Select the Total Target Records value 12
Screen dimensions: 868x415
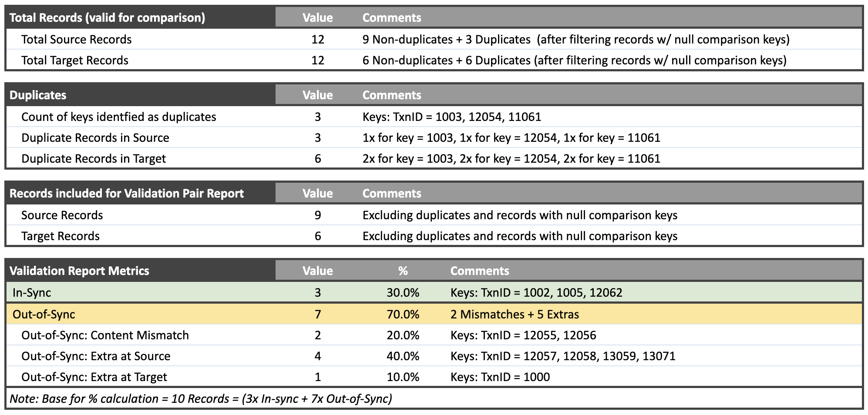click(x=318, y=60)
